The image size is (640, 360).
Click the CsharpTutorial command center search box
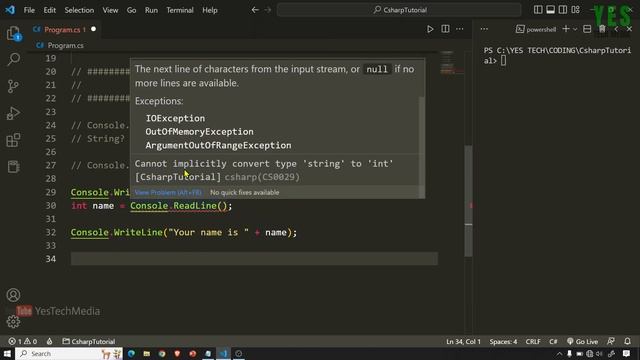tap(399, 10)
